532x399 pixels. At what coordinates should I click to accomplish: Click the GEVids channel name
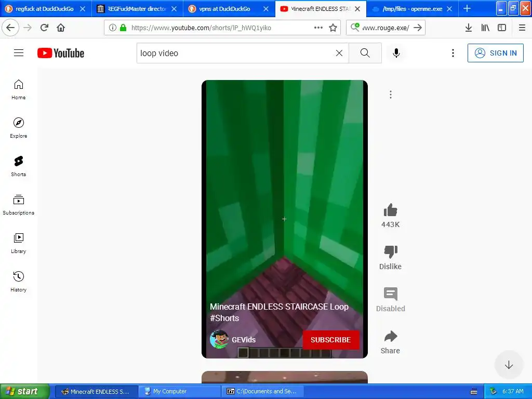tap(243, 340)
